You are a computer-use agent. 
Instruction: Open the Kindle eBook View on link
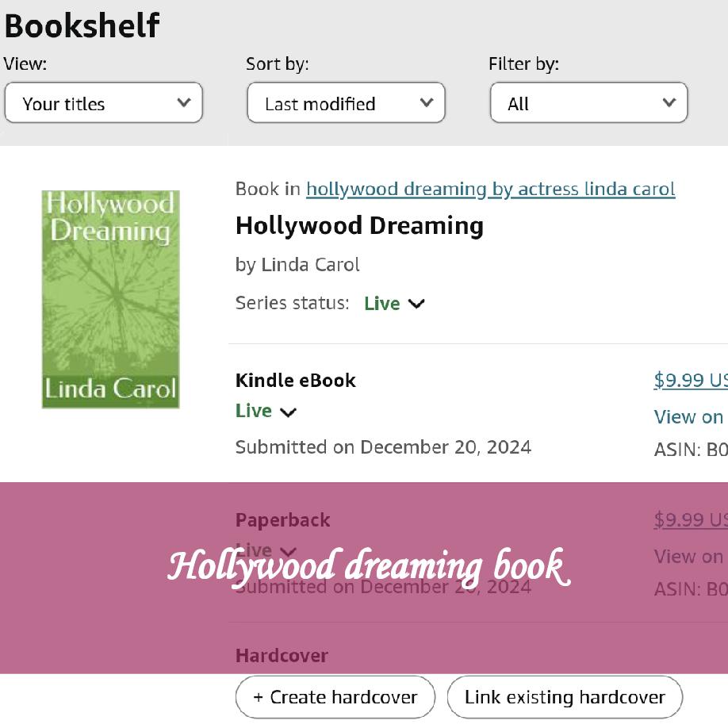coord(688,416)
